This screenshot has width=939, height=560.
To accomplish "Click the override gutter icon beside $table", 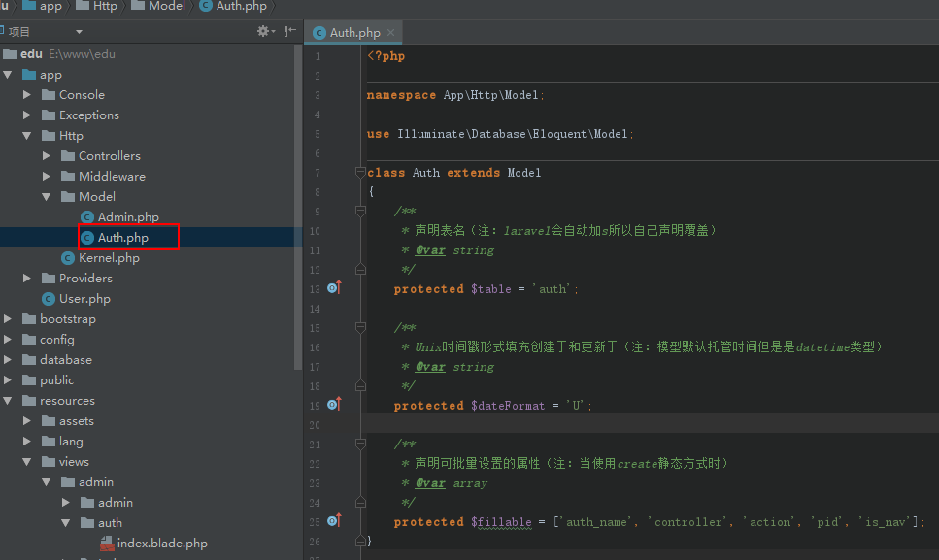I will tap(334, 288).
